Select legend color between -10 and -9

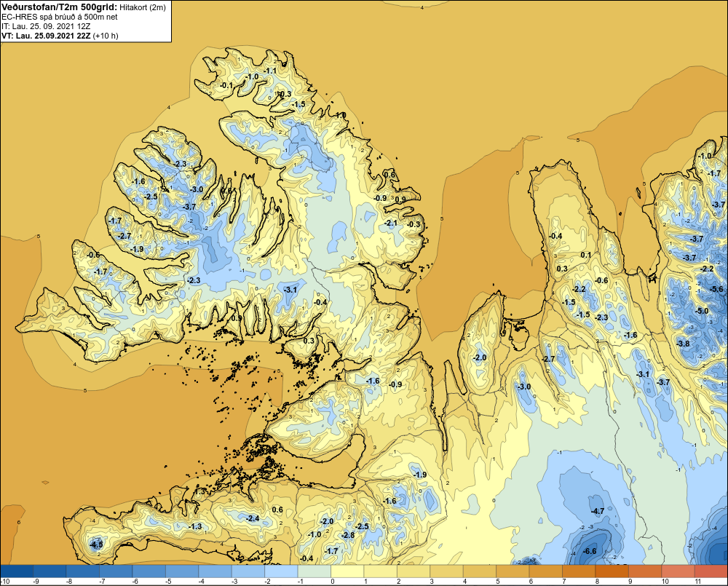[x=17, y=571]
